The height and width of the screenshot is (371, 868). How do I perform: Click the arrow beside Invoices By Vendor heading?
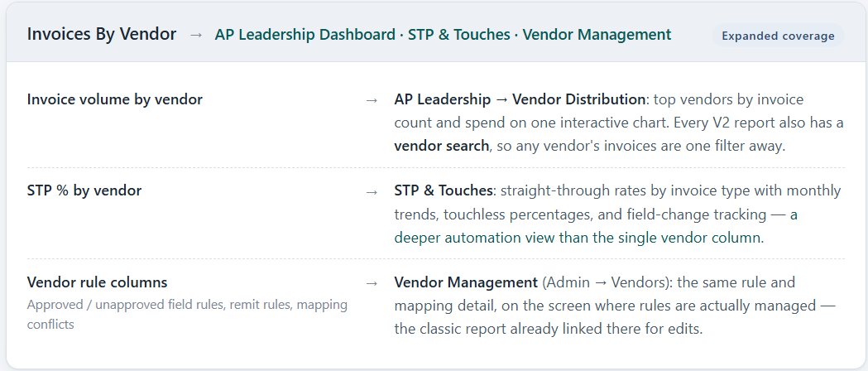tap(195, 35)
